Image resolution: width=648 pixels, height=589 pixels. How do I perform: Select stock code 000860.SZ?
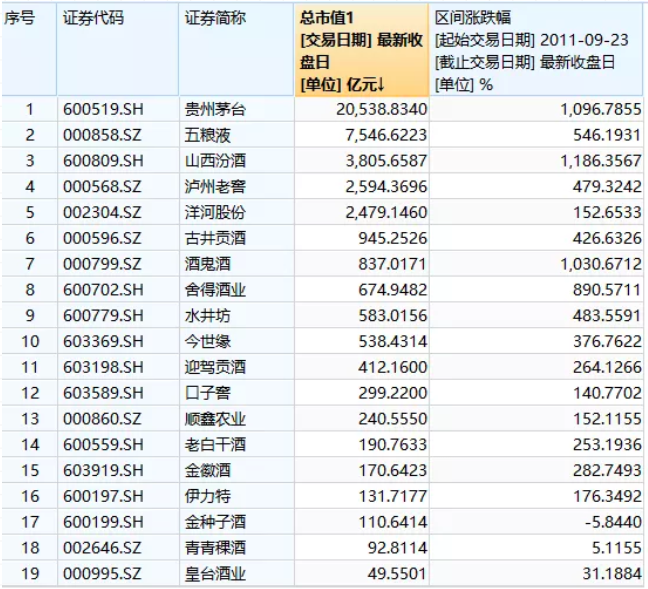click(x=102, y=419)
